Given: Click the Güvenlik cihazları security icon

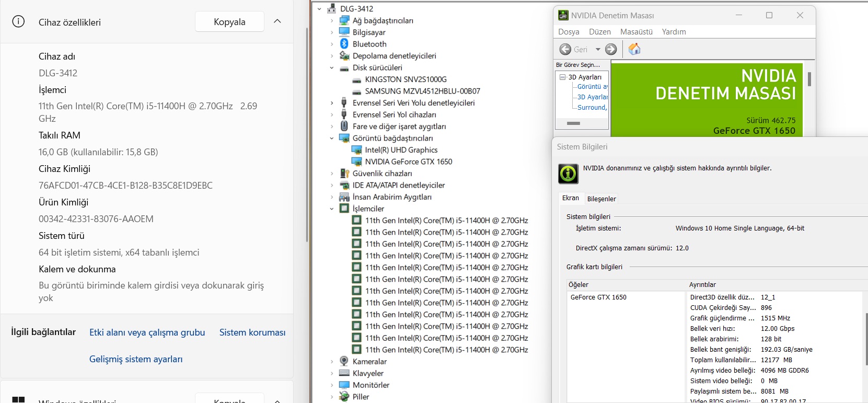Looking at the screenshot, I should [x=344, y=173].
